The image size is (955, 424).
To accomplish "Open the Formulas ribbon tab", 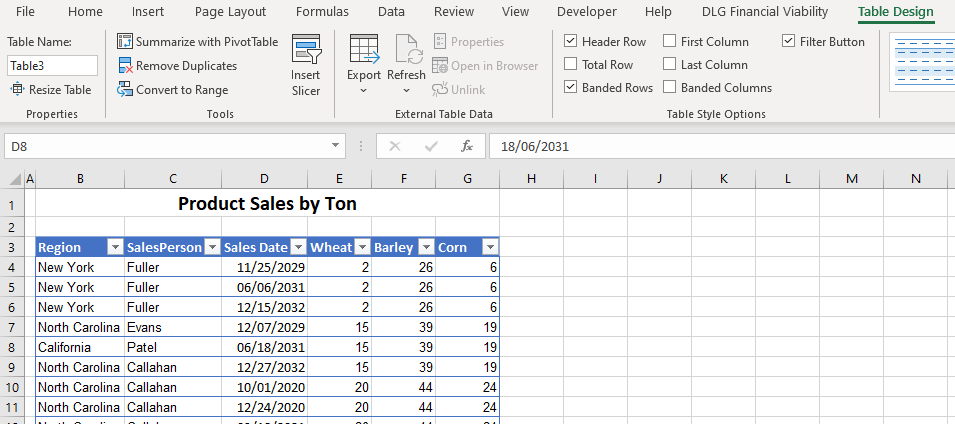I will (x=322, y=12).
